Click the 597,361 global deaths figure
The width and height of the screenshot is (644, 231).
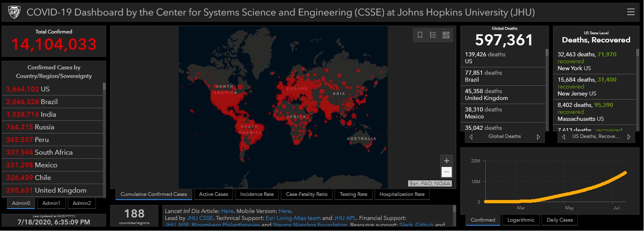coord(504,40)
